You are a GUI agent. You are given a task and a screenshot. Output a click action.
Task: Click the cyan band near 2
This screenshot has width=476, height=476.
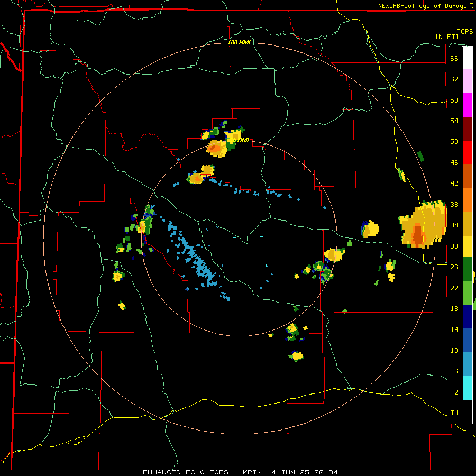[467, 388]
